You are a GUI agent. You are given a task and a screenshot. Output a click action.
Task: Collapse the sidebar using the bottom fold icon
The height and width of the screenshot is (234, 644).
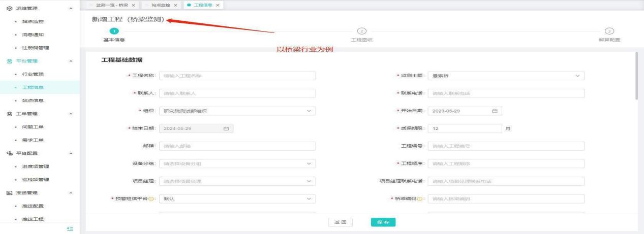tap(71, 229)
